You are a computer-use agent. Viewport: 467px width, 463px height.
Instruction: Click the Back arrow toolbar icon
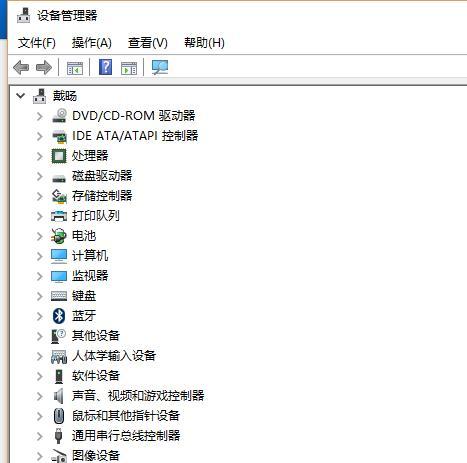(21, 67)
